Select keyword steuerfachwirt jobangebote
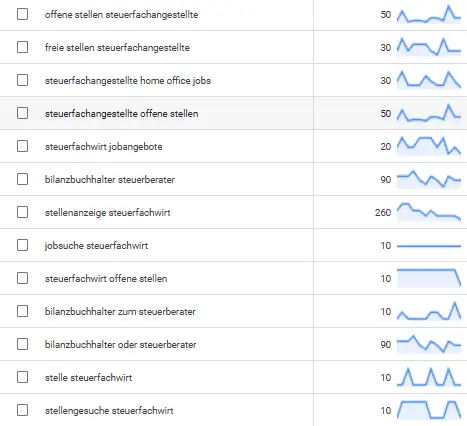Image resolution: width=467 pixels, height=426 pixels. click(103, 147)
